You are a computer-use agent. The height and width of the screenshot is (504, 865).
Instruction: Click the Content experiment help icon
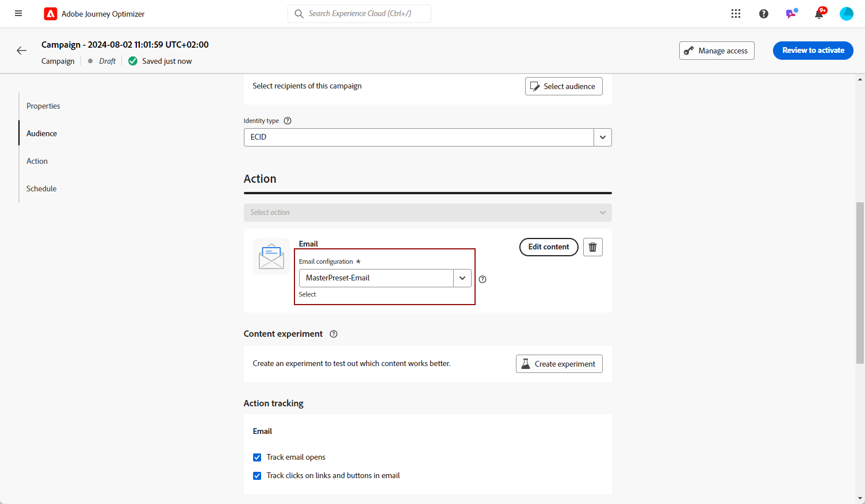tap(334, 334)
